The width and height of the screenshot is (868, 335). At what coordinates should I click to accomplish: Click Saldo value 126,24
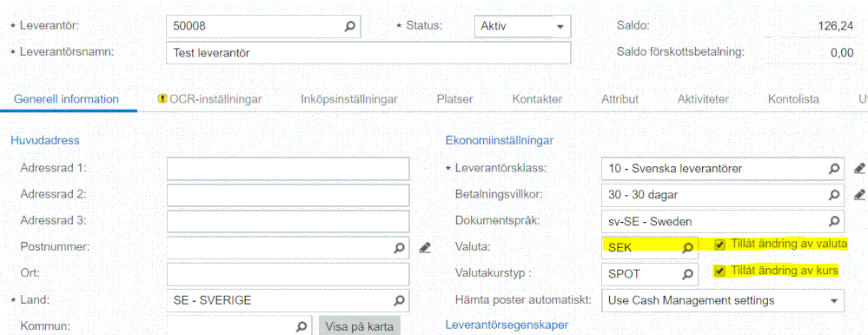tap(835, 25)
